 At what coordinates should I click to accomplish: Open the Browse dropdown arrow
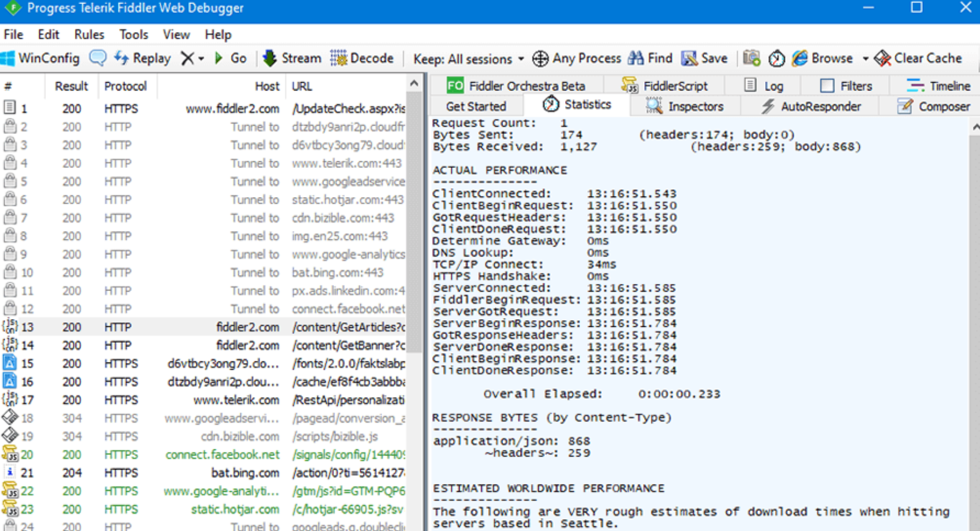(865, 59)
